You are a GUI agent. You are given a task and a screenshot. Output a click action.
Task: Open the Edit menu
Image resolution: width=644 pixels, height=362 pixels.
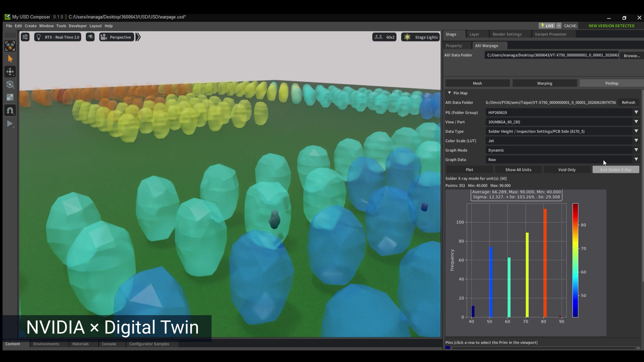click(18, 26)
